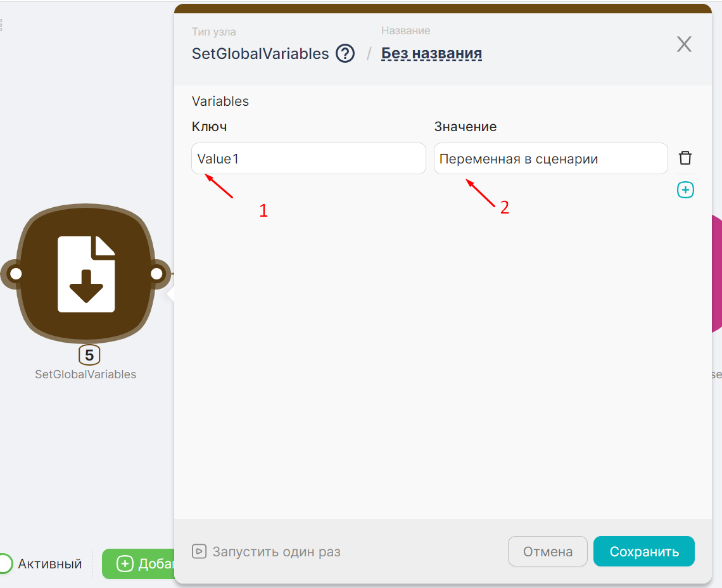This screenshot has width=722, height=588.
Task: Click the SetGlobalVariables label under node
Action: 85,374
